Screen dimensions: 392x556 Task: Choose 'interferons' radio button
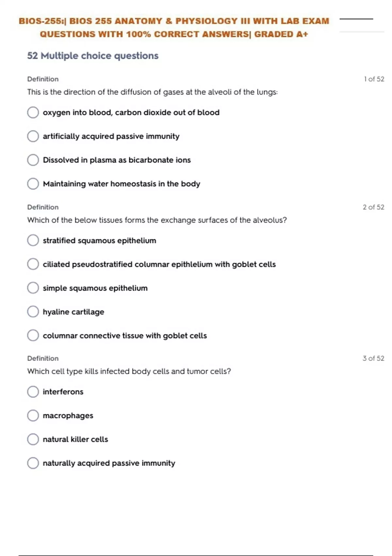click(x=33, y=392)
